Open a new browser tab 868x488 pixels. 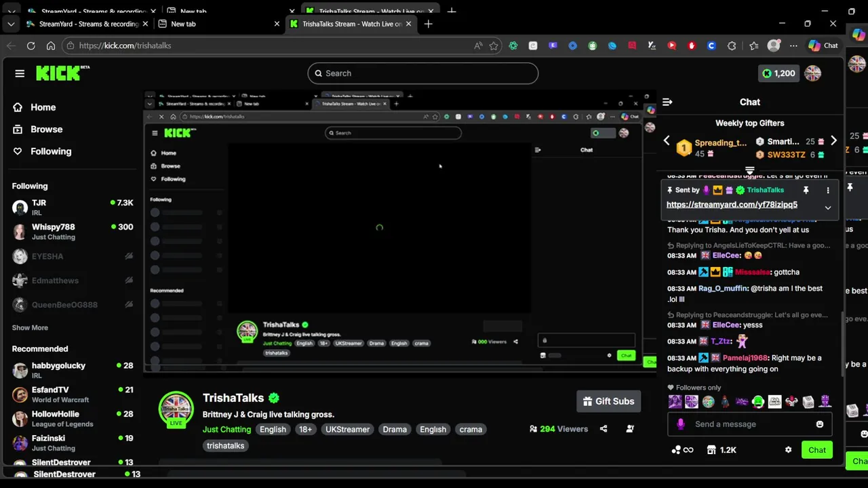(x=428, y=24)
